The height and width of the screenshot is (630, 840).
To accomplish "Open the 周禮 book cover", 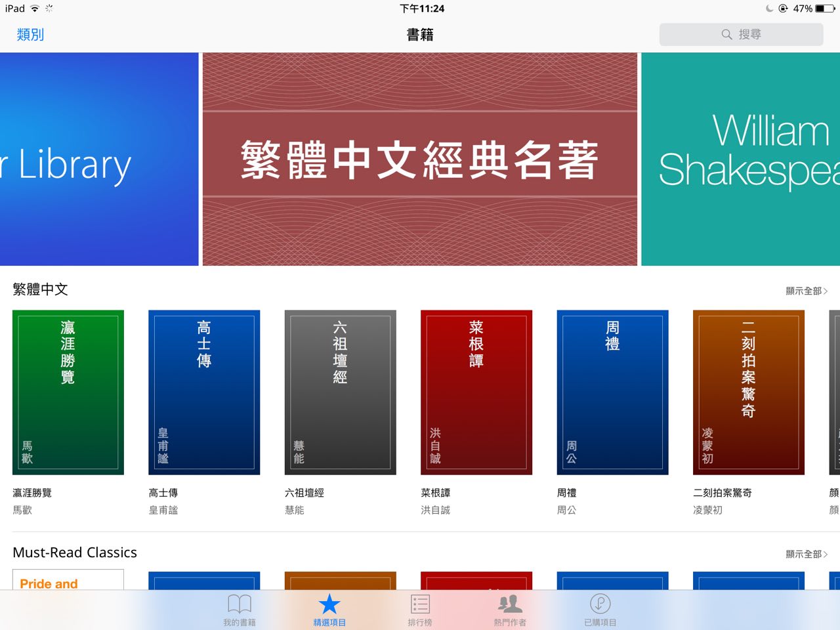I will pos(613,392).
